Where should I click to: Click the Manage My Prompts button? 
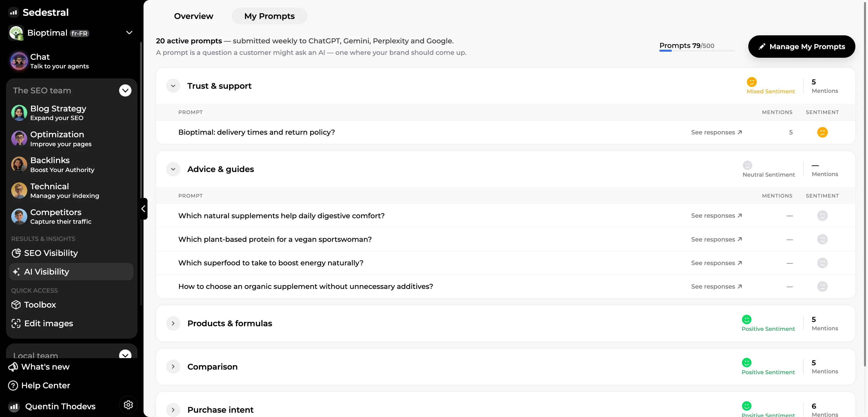click(x=802, y=47)
